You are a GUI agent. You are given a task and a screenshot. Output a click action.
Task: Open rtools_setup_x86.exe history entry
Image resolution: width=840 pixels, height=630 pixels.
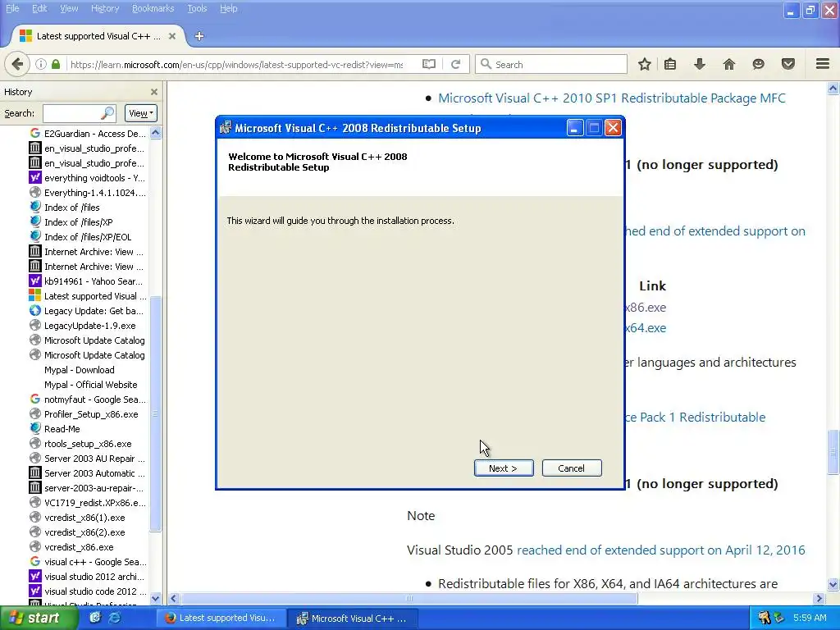[81, 444]
